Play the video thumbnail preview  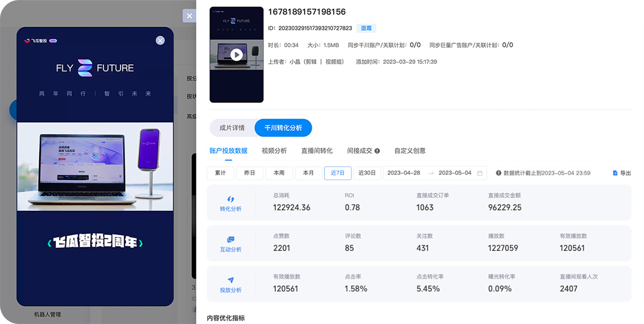236,54
